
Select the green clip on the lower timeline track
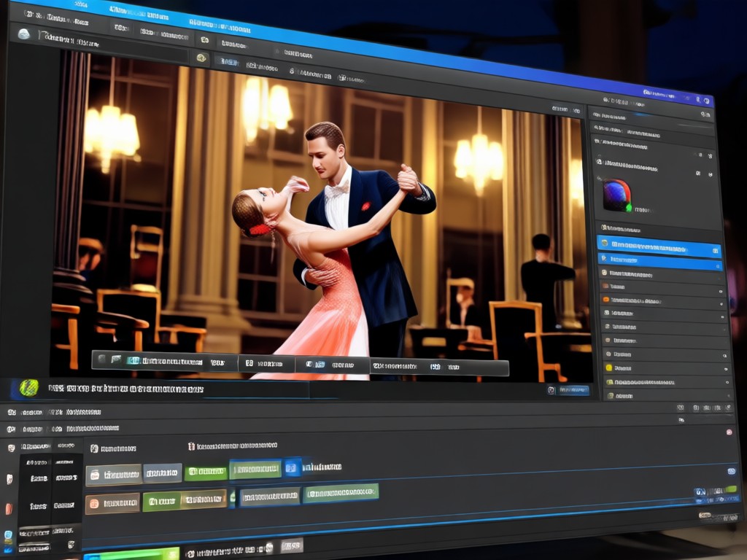pyautogui.click(x=161, y=502)
